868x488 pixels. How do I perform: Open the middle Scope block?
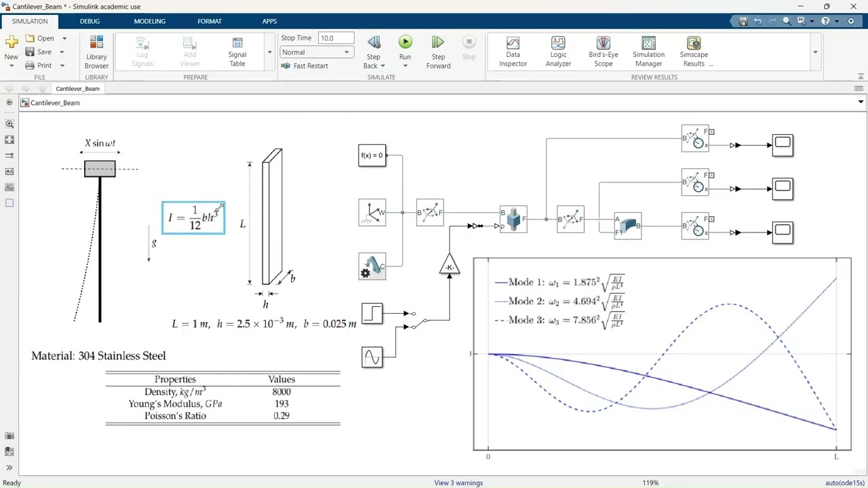783,188
